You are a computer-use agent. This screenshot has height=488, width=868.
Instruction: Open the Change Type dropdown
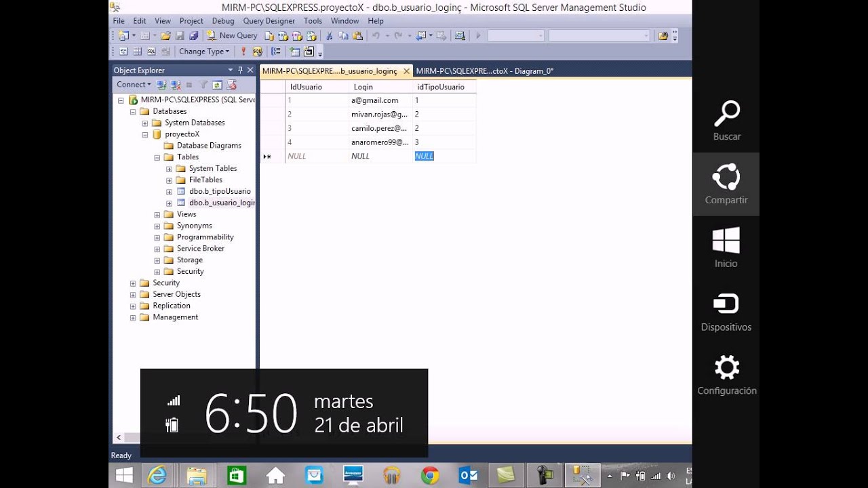pyautogui.click(x=203, y=51)
